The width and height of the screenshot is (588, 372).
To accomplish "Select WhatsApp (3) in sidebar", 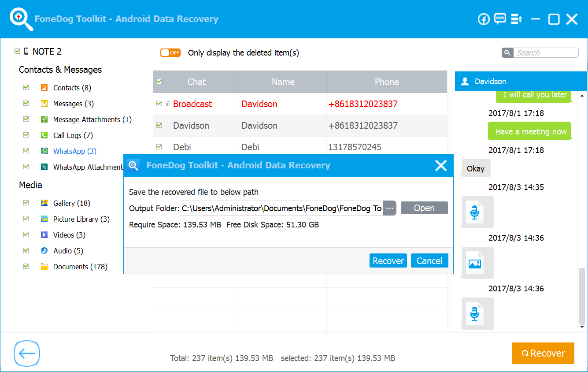I will click(x=75, y=151).
